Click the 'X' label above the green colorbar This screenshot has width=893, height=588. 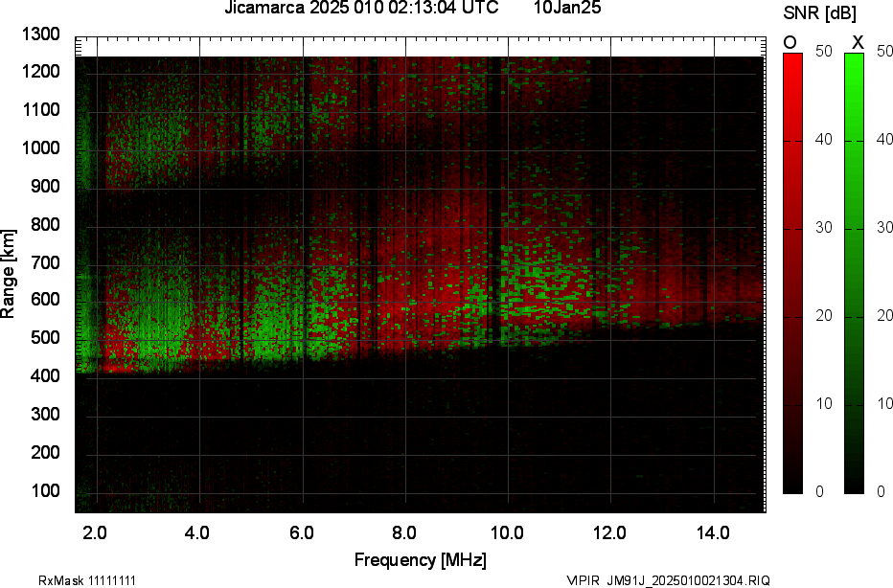[x=858, y=43]
